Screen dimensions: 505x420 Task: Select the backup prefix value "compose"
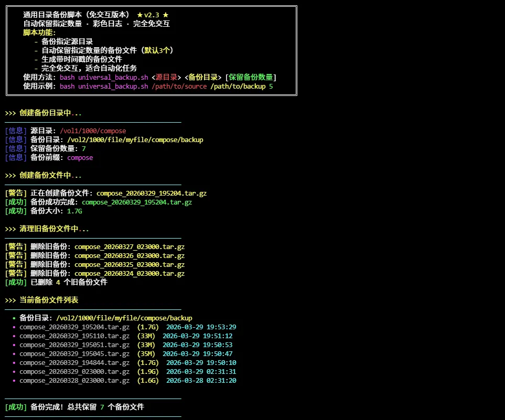[x=80, y=157]
